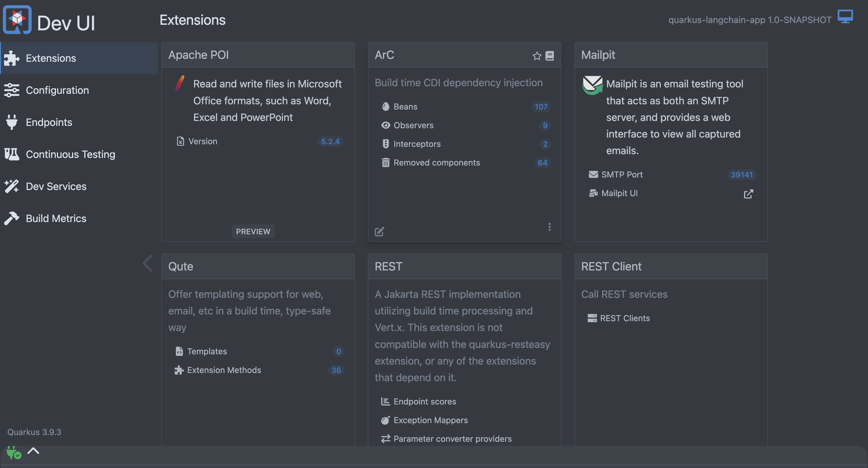Click the Dev Services magic wand icon
This screenshot has height=468, width=868.
coord(12,186)
